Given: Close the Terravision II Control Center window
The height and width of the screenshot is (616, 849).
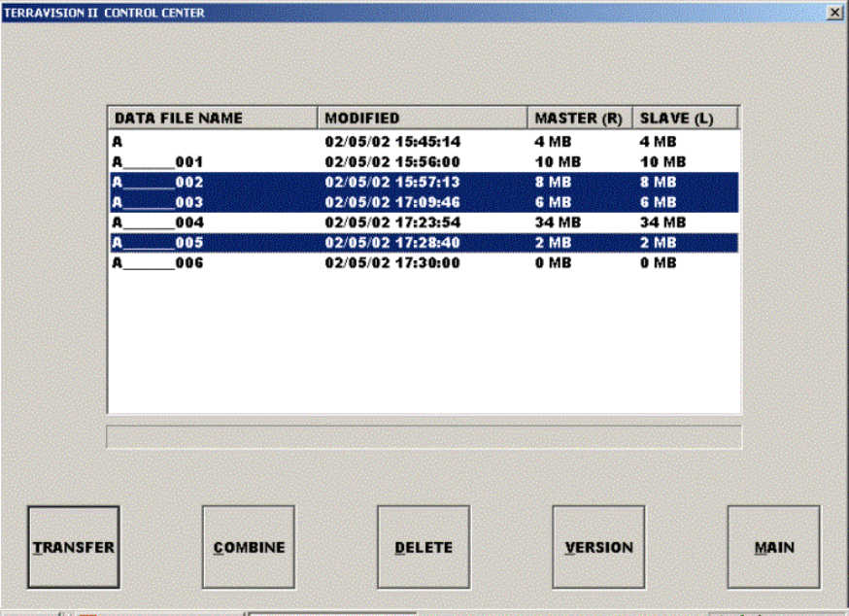Looking at the screenshot, I should pos(834,12).
